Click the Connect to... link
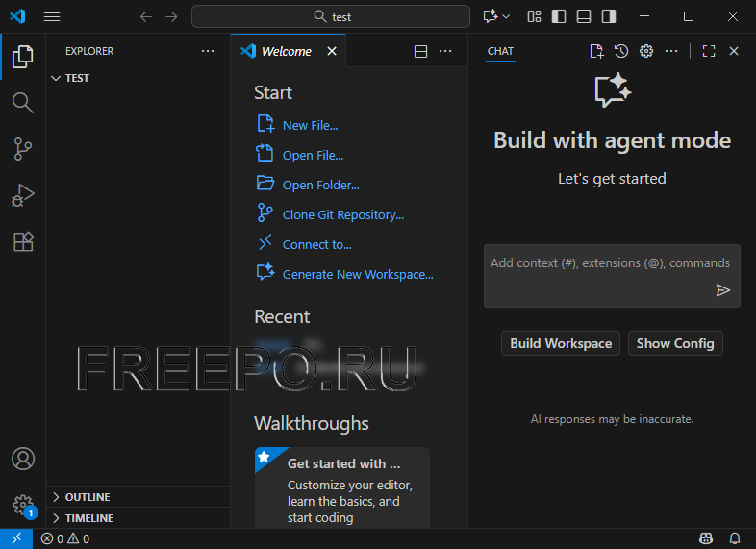This screenshot has width=756, height=549. click(x=316, y=245)
